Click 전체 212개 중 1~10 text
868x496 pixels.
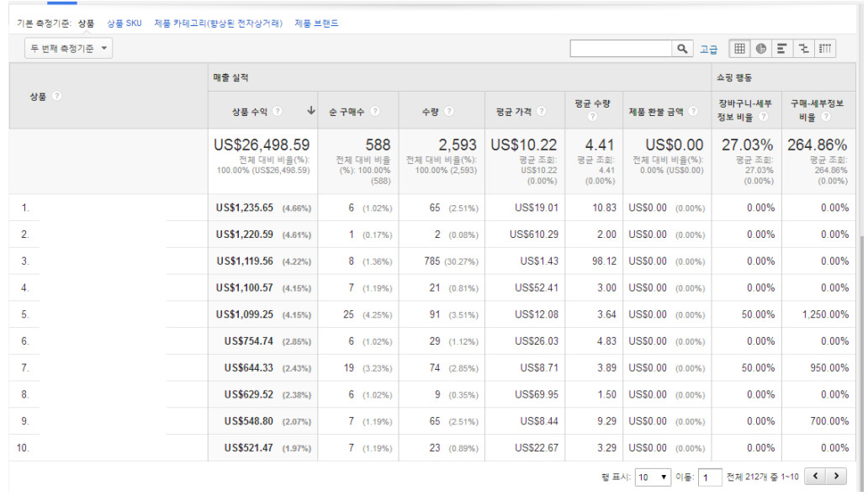(x=762, y=477)
